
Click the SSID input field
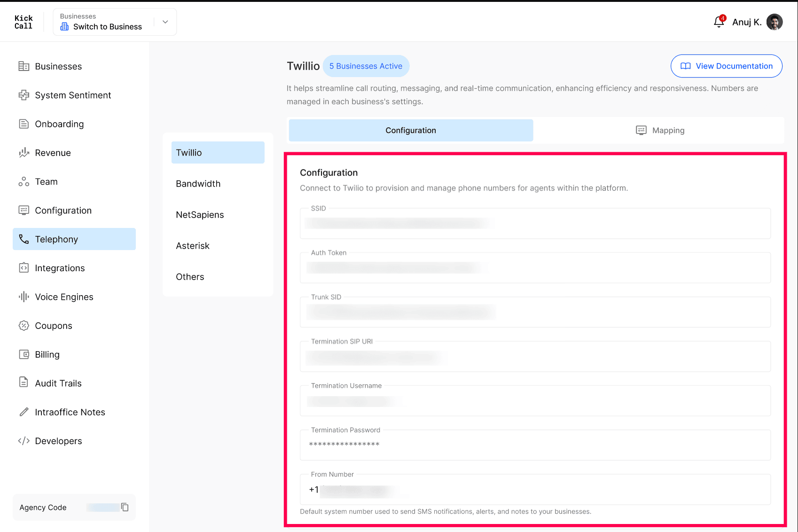pos(535,223)
